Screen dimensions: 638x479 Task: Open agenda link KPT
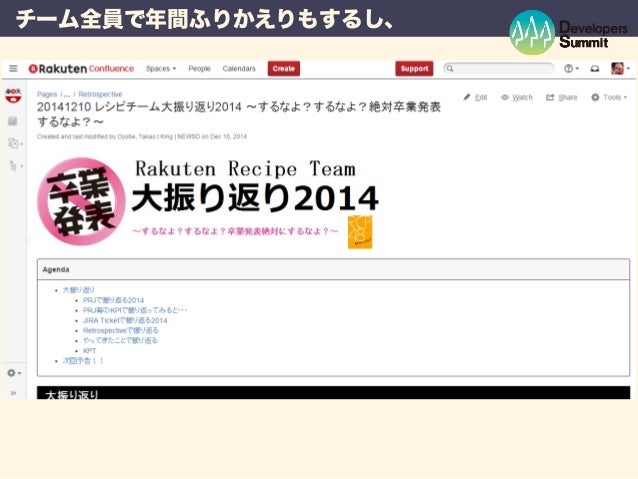tap(90, 350)
